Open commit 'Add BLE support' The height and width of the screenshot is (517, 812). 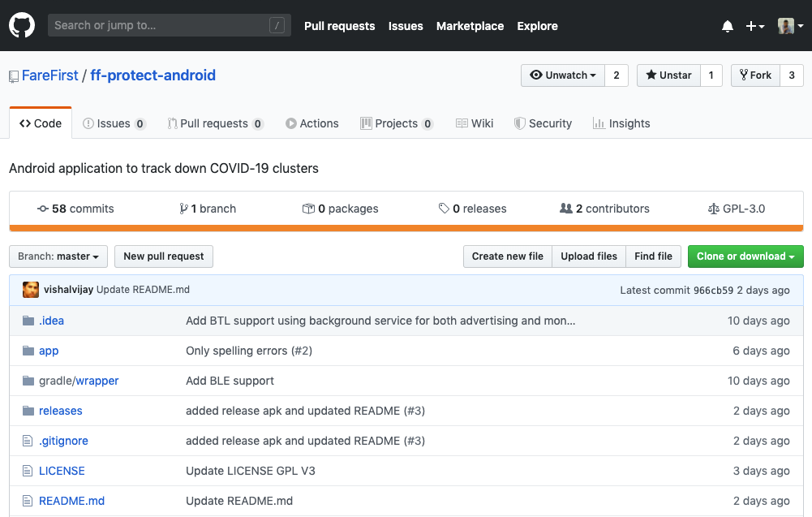point(230,381)
